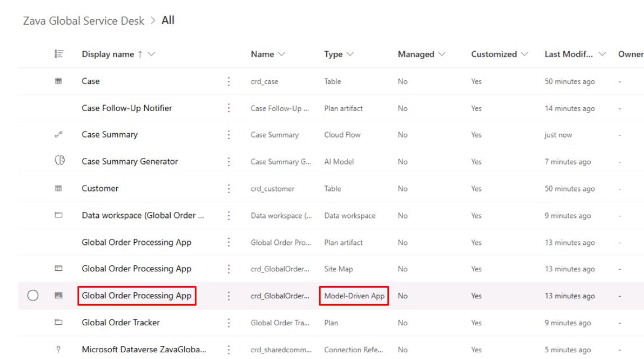
Task: Open the Name column dropdown chevron
Action: tap(281, 54)
